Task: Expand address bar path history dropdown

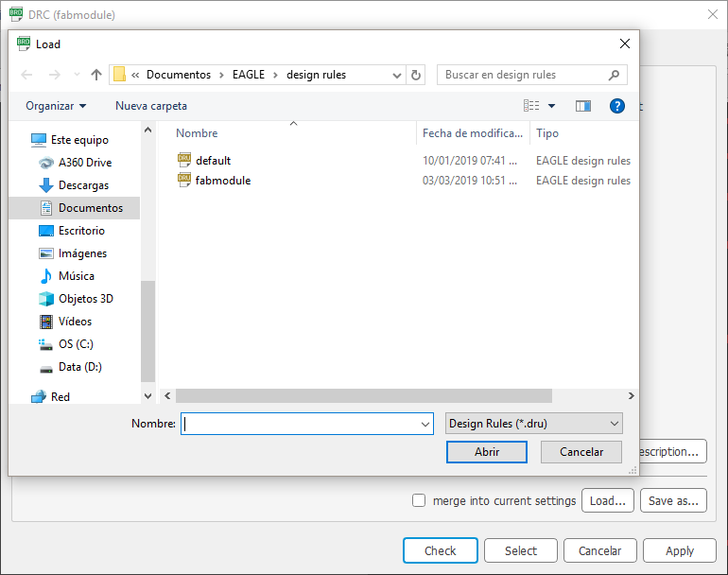Action: [397, 76]
